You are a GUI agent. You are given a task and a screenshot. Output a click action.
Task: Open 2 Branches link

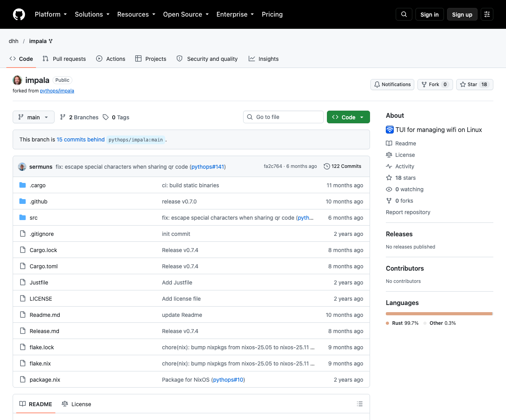pos(79,117)
